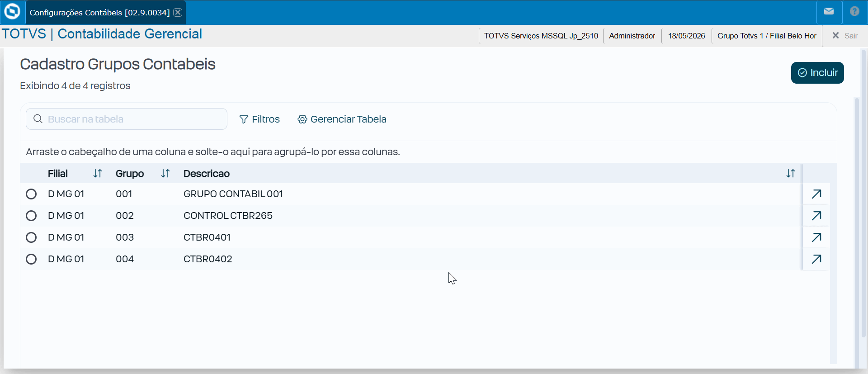
Task: Open details arrow for CTBR0401
Action: pos(816,237)
